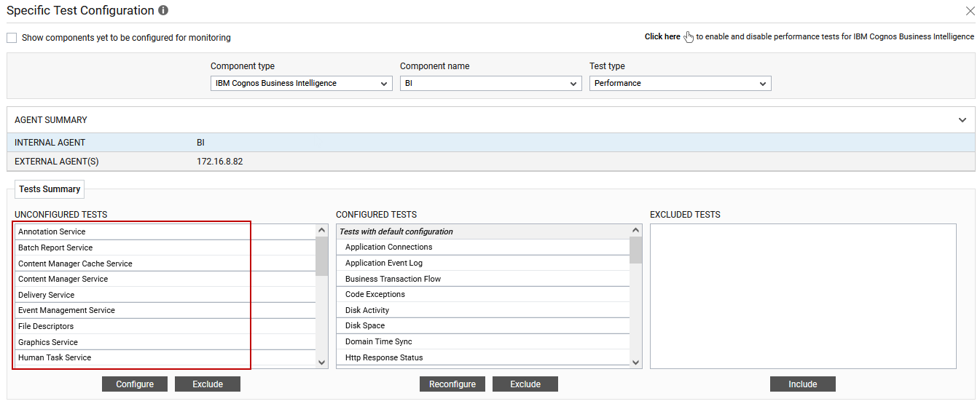Select Application Connections configured test
Screen dimensions: 980x404
(x=483, y=247)
